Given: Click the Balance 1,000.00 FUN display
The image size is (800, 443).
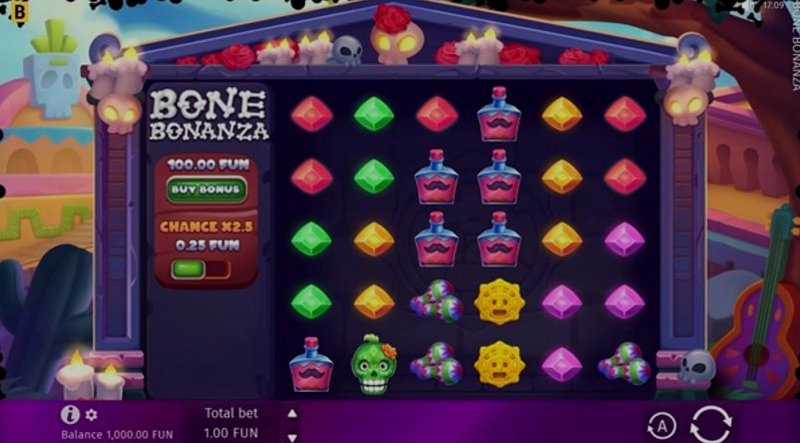Looking at the screenshot, I should [117, 435].
